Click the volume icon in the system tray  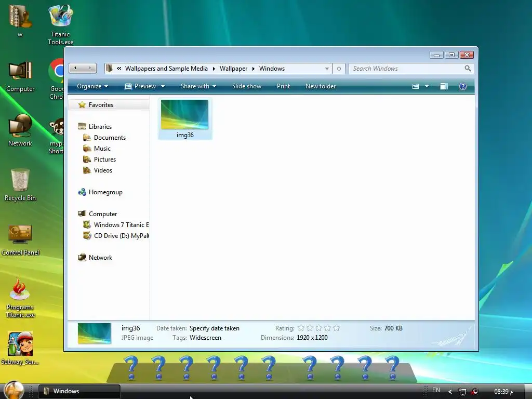coord(475,391)
